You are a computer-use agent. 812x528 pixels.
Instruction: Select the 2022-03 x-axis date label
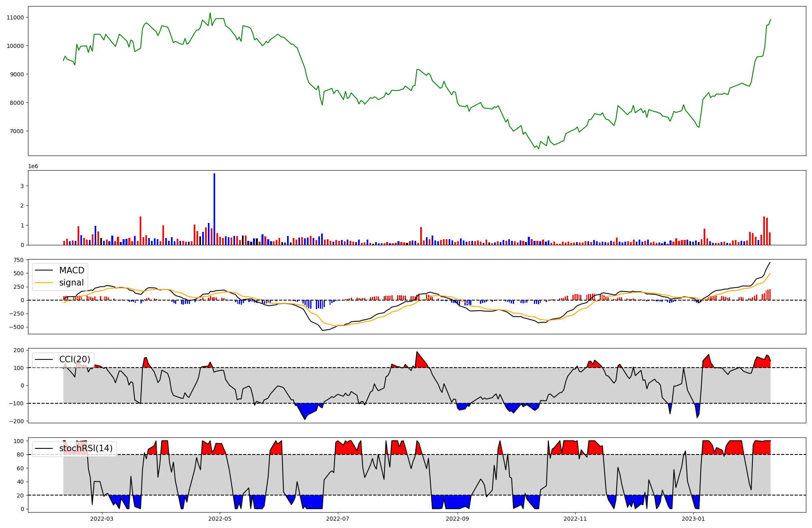click(102, 519)
